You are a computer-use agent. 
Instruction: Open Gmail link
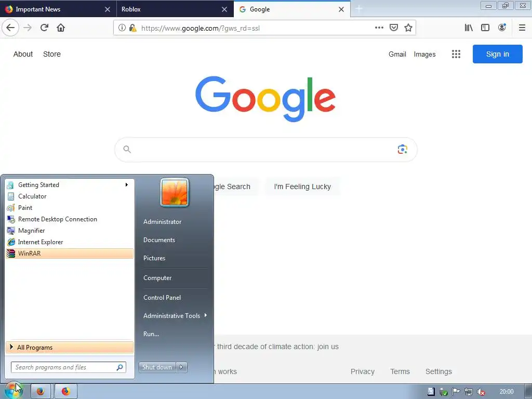pyautogui.click(x=397, y=54)
